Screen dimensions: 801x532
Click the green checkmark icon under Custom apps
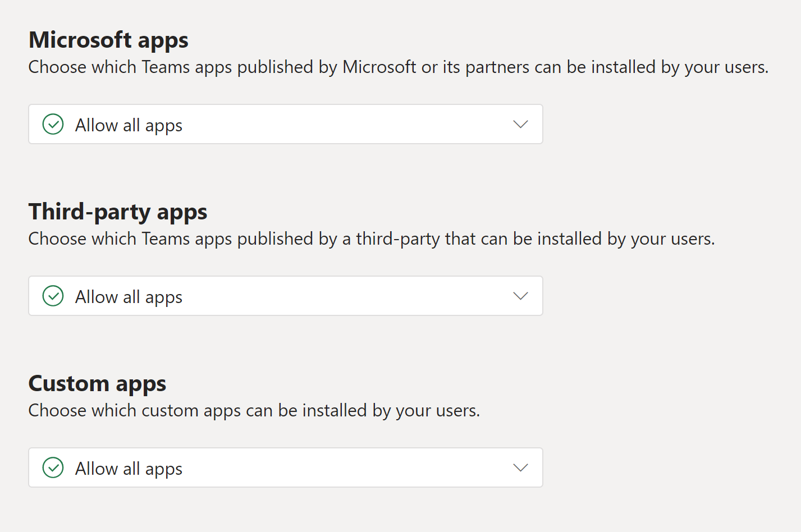tap(53, 468)
